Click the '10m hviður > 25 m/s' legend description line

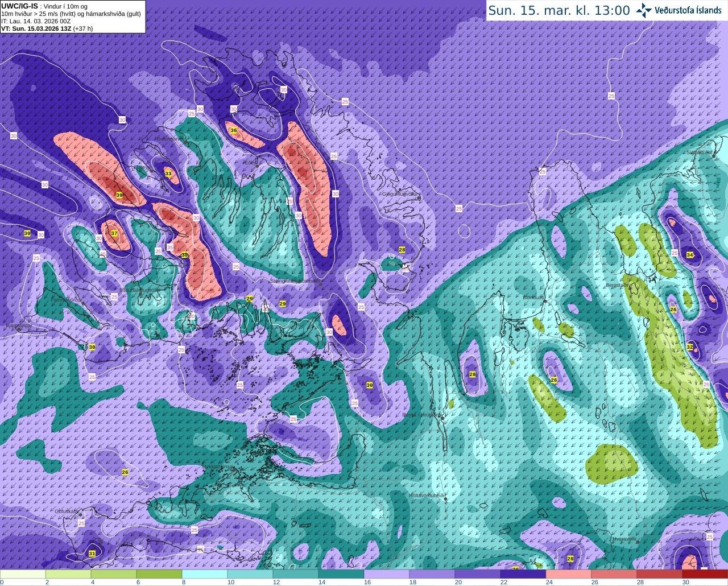pos(71,14)
